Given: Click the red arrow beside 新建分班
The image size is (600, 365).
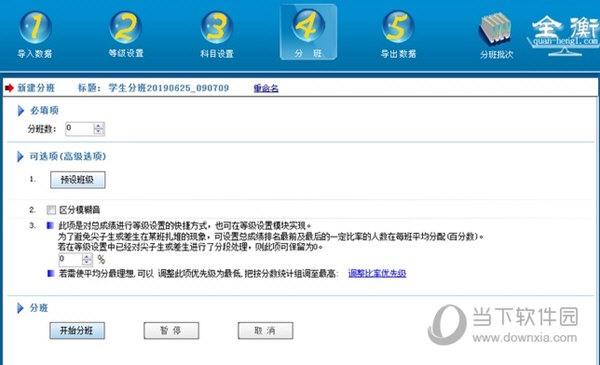Looking at the screenshot, I should point(9,88).
